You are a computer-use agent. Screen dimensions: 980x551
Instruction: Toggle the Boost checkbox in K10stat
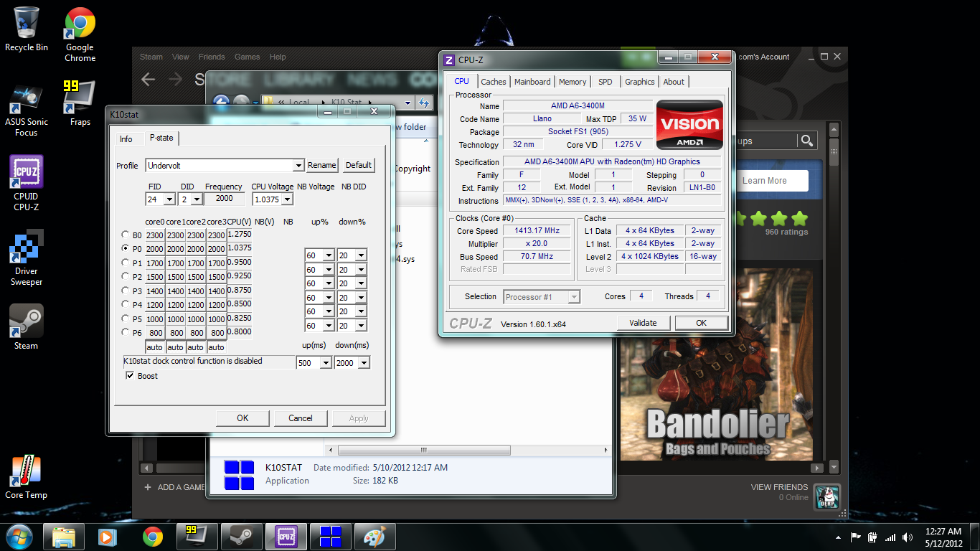coord(130,376)
